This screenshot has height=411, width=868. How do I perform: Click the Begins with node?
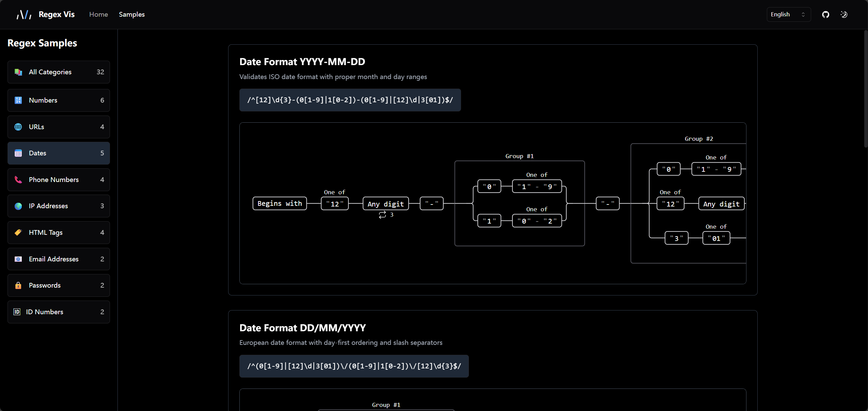click(280, 203)
